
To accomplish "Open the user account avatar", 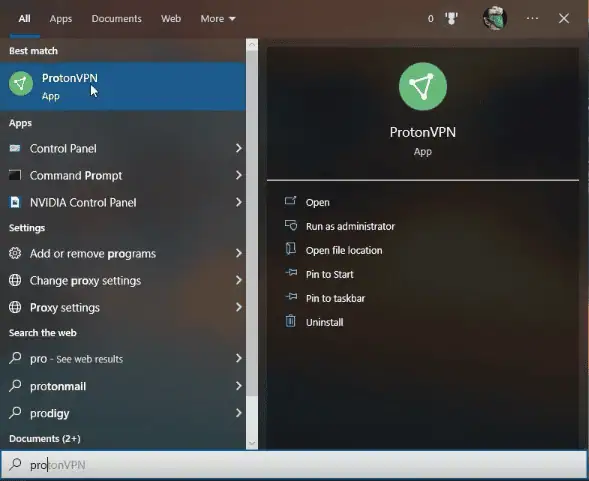I will coord(495,18).
